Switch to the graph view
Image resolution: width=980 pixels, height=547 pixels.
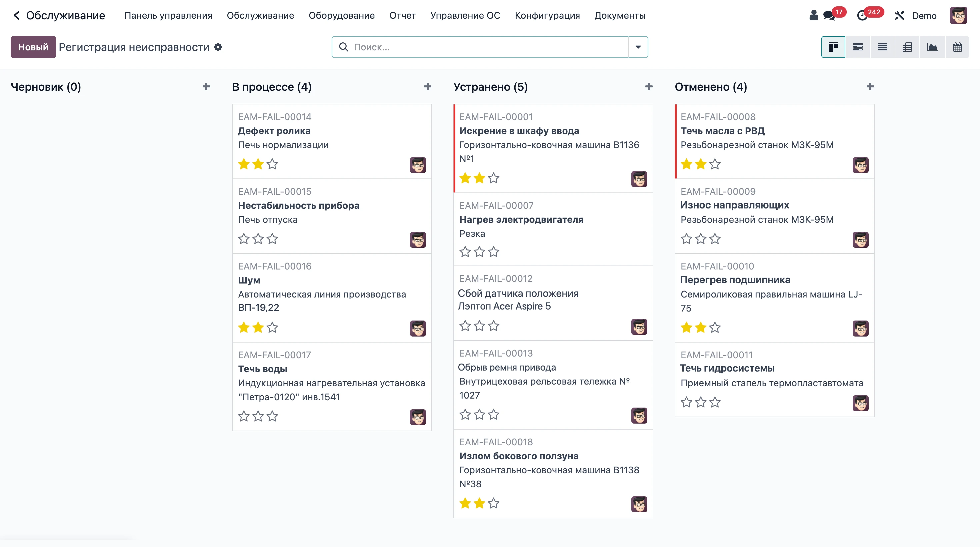click(932, 47)
